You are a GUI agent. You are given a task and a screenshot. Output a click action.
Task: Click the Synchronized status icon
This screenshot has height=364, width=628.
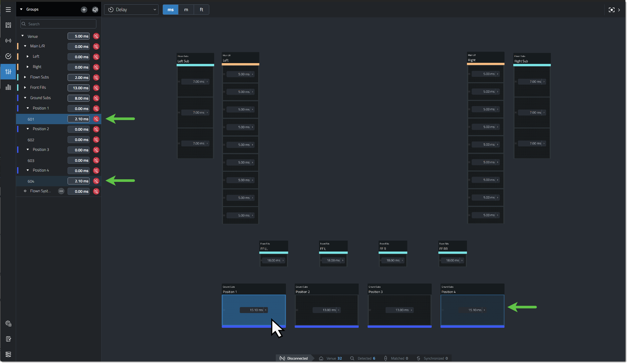418,358
